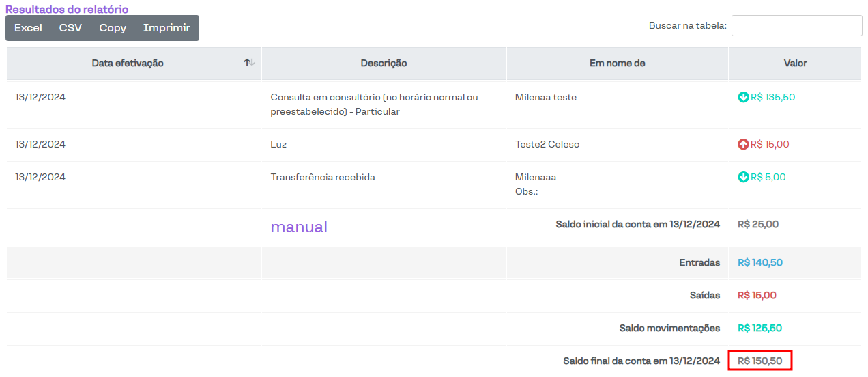Sort by the Valor column header
Image resolution: width=868 pixels, height=377 pixels.
click(x=795, y=64)
